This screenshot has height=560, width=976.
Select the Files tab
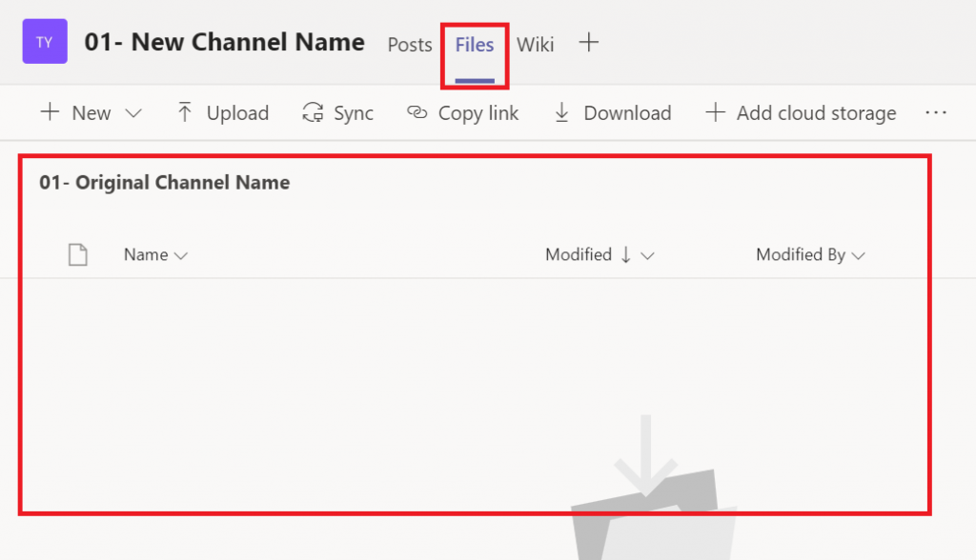474,44
